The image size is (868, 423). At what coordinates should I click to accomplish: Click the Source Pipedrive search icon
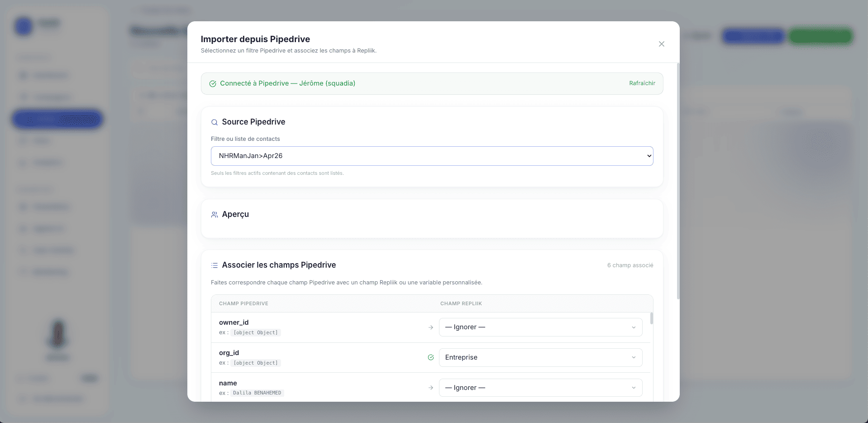215,122
